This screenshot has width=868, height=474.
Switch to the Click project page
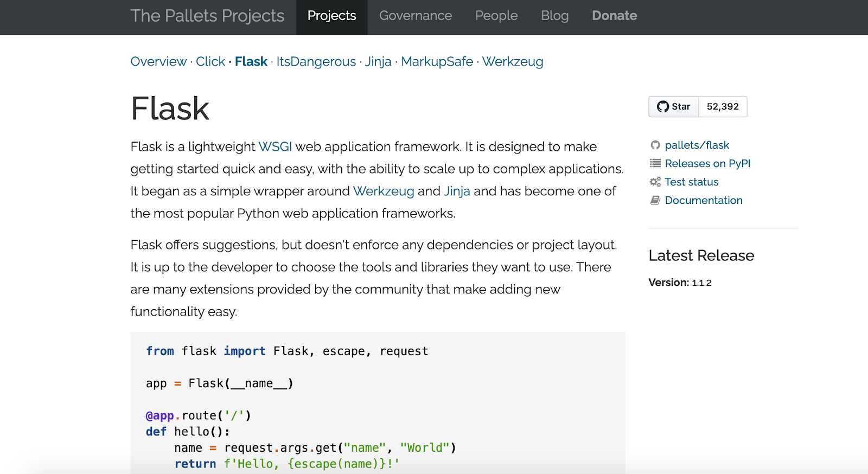tap(210, 61)
